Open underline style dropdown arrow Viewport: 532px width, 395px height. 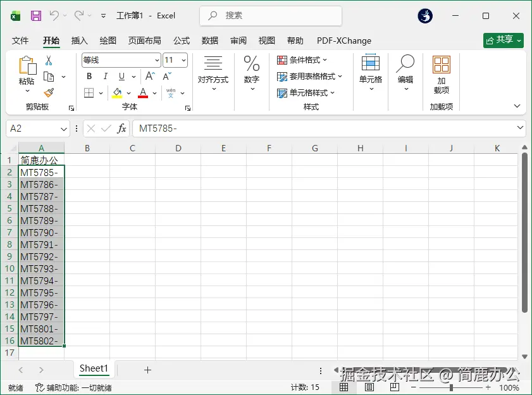[133, 77]
